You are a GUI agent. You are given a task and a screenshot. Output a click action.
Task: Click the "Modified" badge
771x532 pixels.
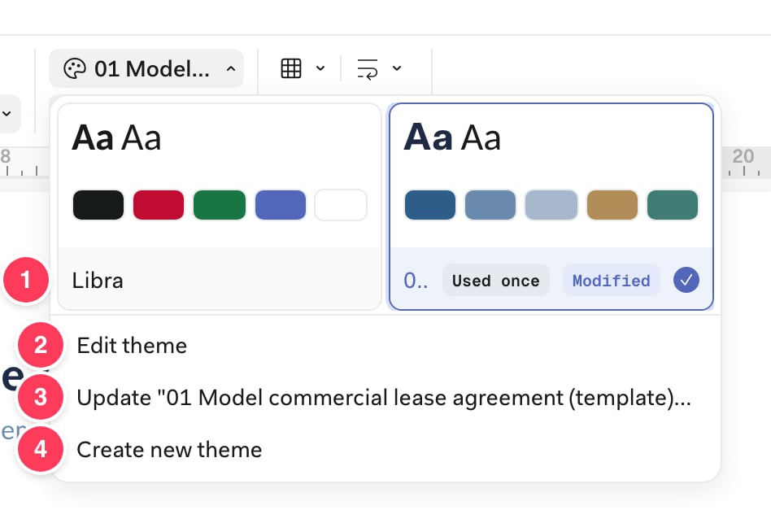click(x=612, y=281)
